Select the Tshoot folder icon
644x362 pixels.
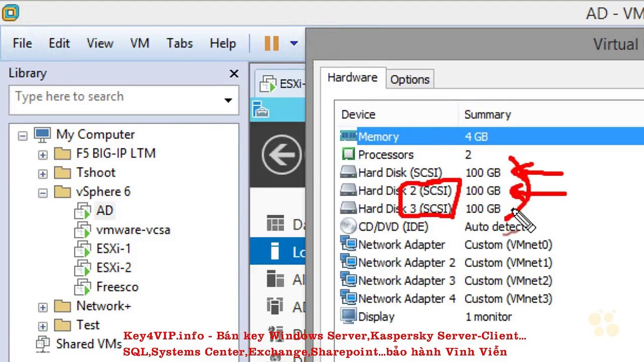click(62, 172)
